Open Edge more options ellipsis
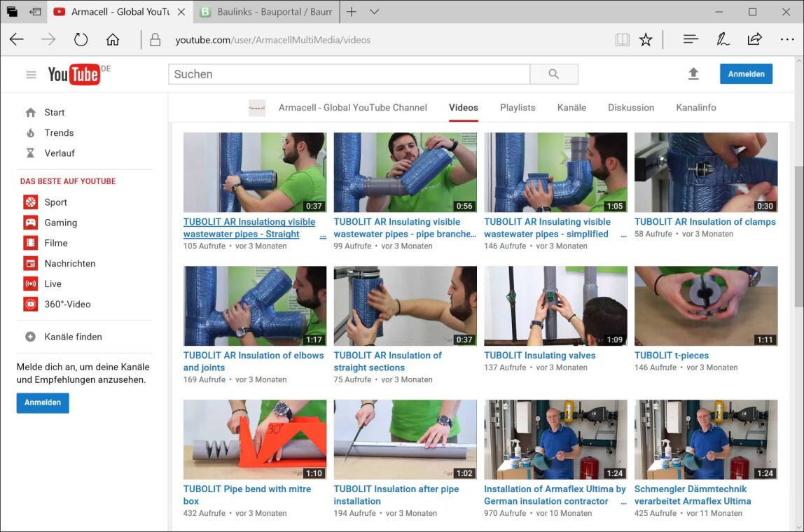The image size is (804, 532). tap(787, 39)
